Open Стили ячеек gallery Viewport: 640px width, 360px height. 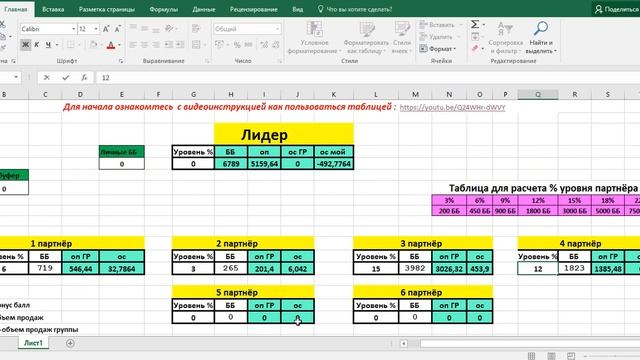pos(402,38)
